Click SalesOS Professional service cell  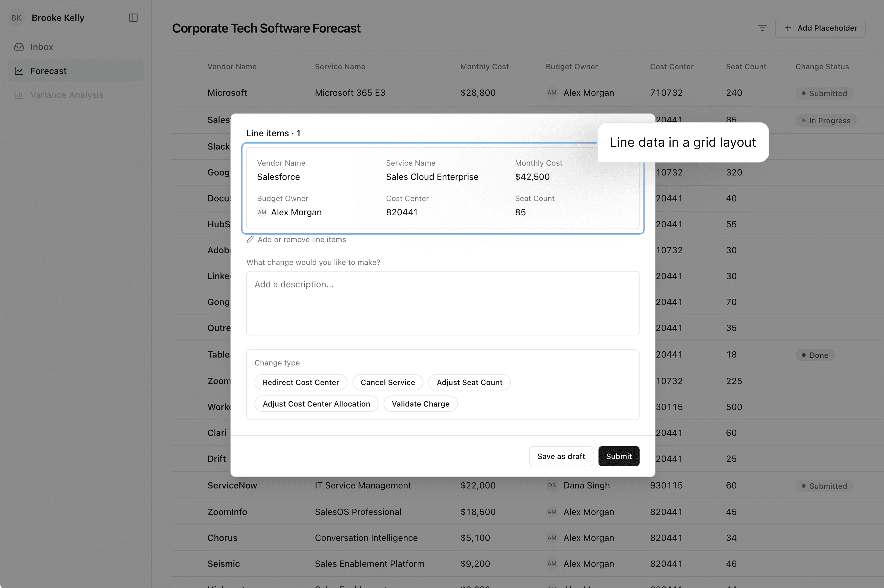click(358, 512)
